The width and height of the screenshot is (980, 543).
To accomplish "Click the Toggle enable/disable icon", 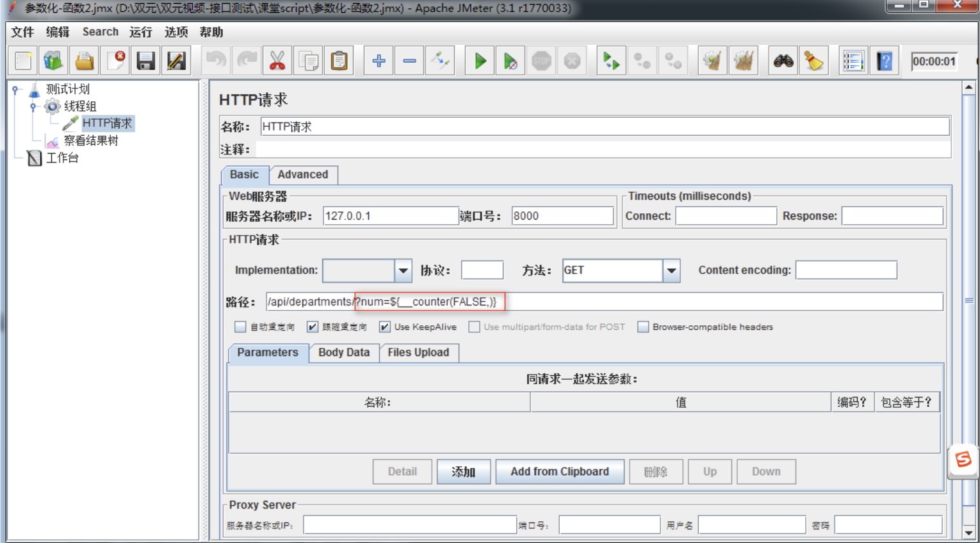I will [440, 61].
